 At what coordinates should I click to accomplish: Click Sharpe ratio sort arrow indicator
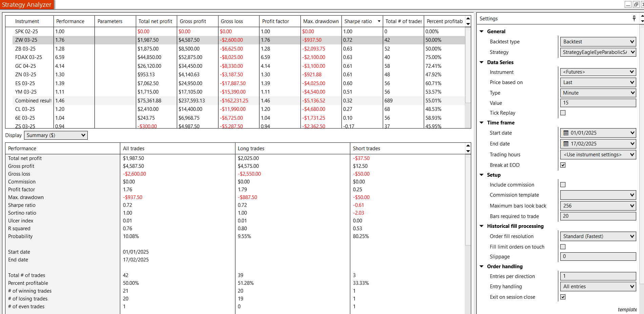pos(379,21)
